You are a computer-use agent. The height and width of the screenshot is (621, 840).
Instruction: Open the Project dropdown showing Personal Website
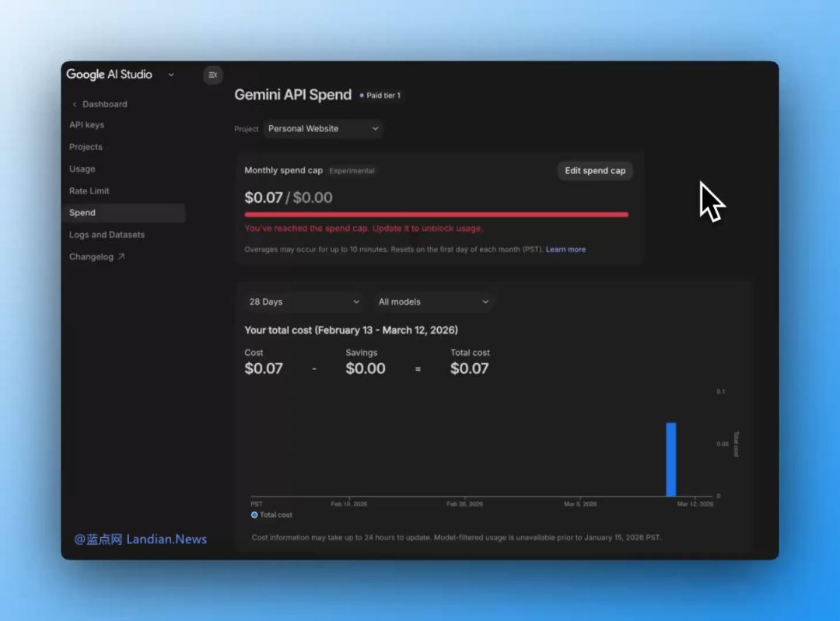[323, 128]
